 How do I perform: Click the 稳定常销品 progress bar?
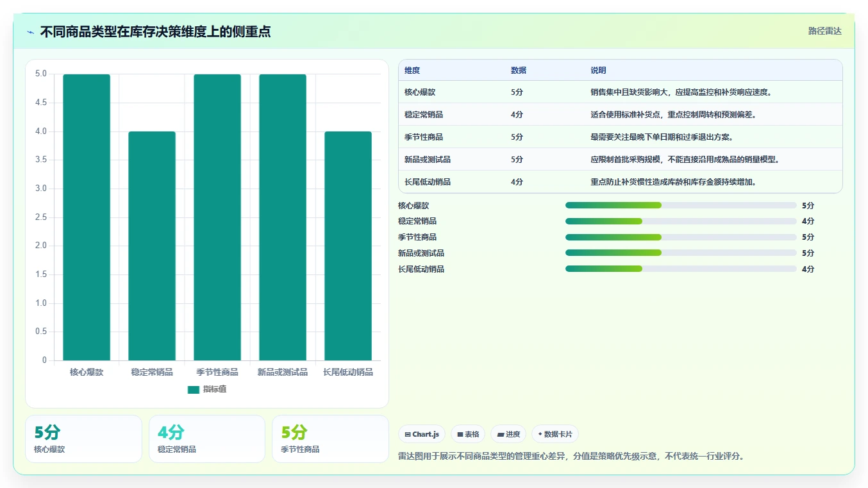[681, 221]
